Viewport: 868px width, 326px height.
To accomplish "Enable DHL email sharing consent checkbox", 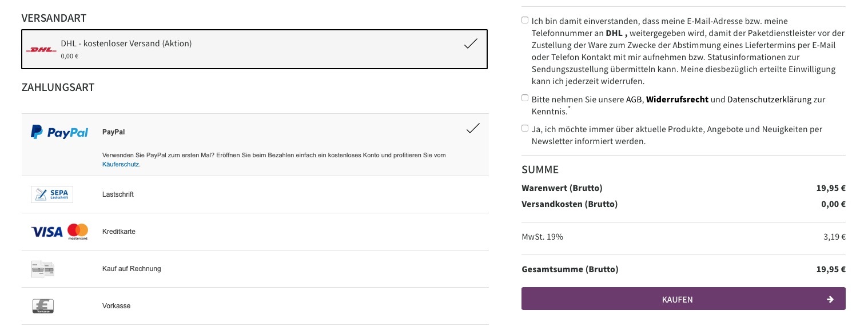I will click(525, 20).
